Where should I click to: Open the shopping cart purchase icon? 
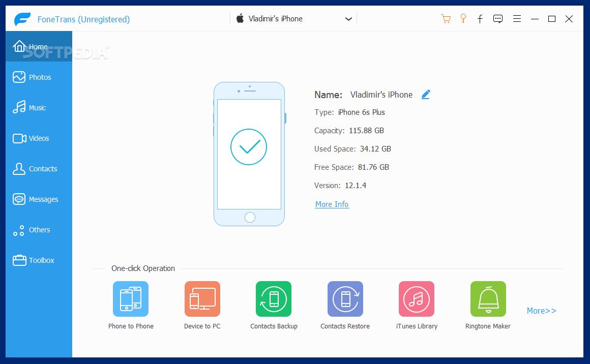[446, 19]
